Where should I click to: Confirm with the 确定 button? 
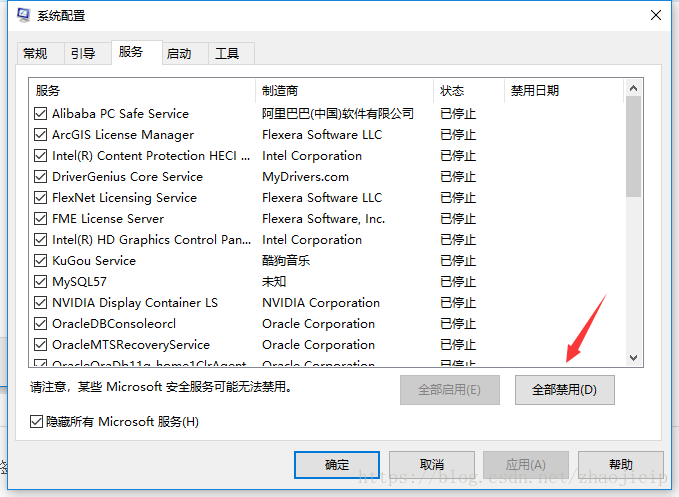pyautogui.click(x=336, y=465)
